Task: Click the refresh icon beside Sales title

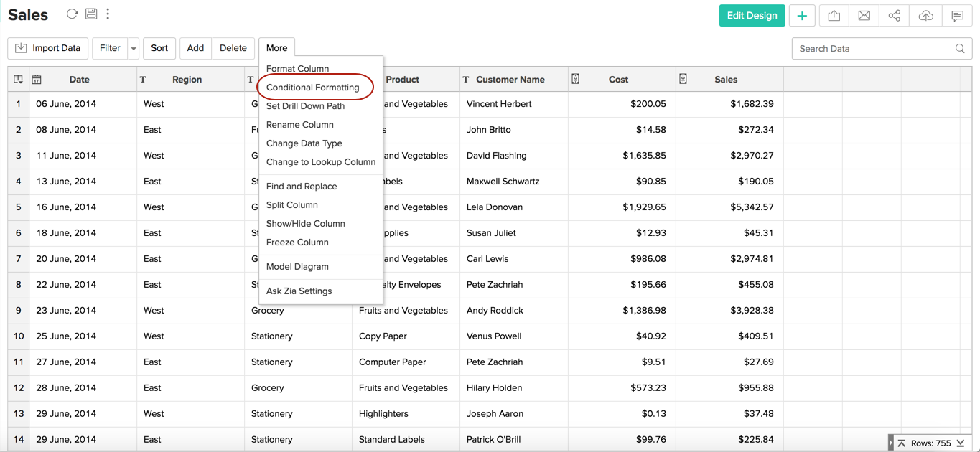Action: pyautogui.click(x=72, y=14)
